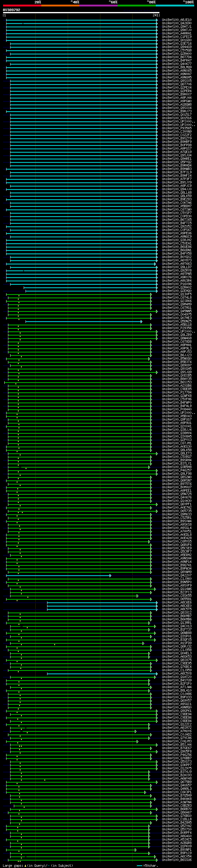Click the UniRef100_P29356 label
This screenshot has height=868, width=197.
pos(177,328)
